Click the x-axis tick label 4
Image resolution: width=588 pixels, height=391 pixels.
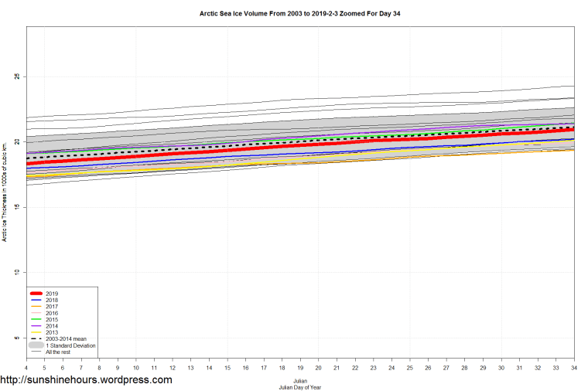[26, 367]
